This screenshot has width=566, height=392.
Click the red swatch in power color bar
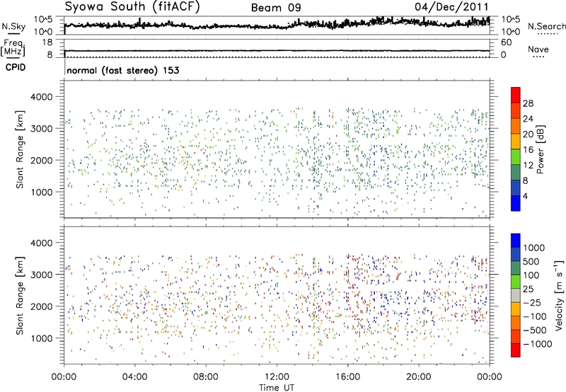pos(516,96)
